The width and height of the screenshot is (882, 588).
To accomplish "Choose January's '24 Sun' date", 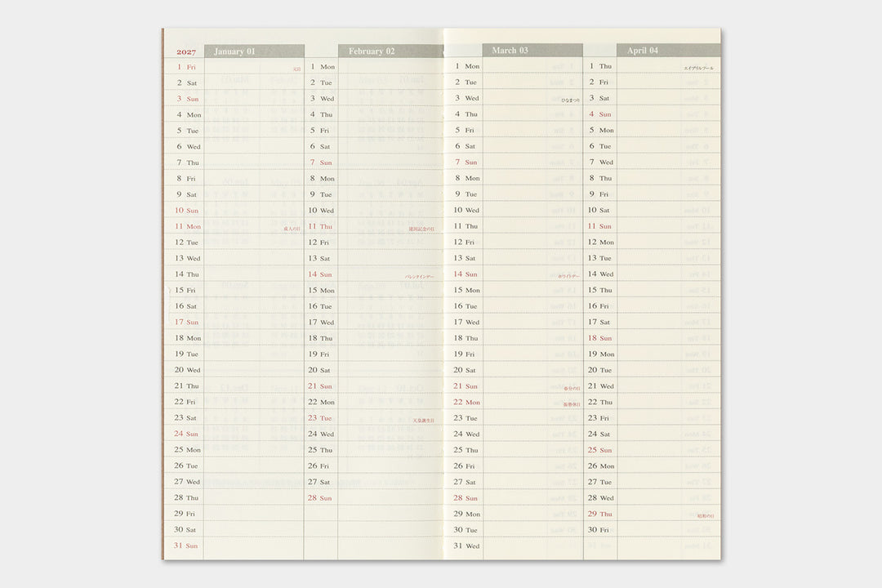I will pos(186,434).
